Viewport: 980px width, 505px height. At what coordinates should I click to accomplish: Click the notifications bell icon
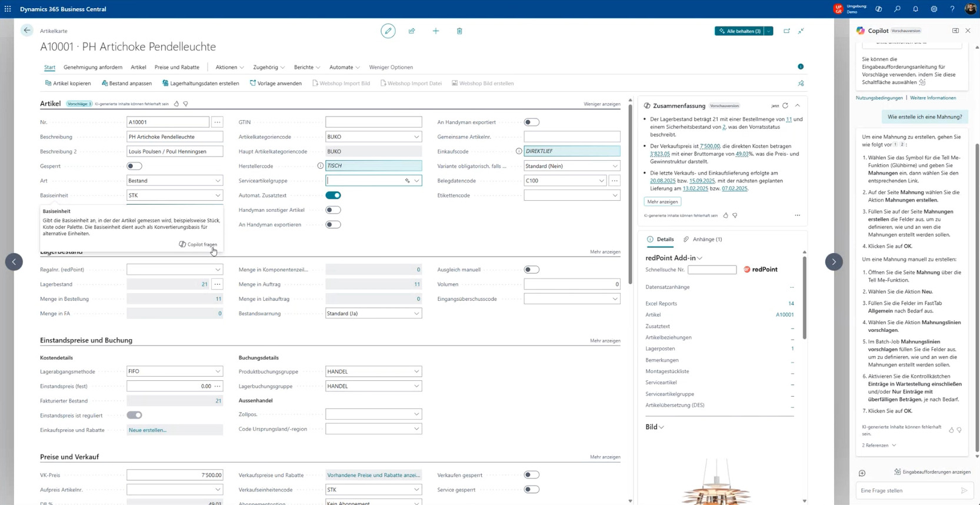[x=915, y=9]
